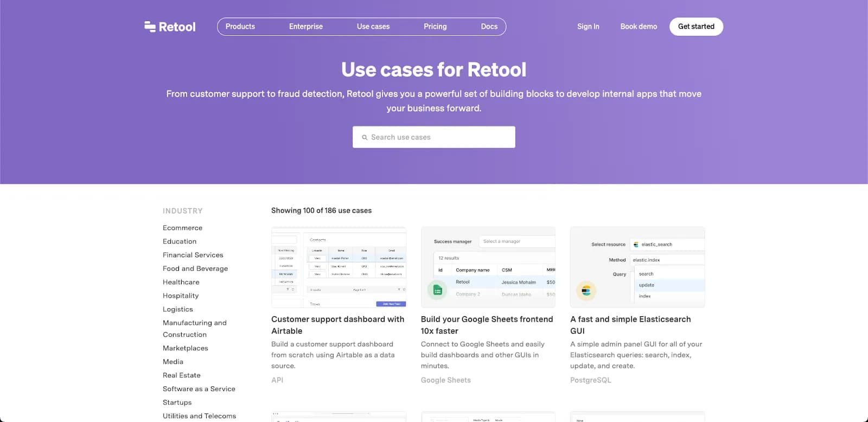Open the Enterprise menu
The height and width of the screenshot is (422, 868).
pos(306,27)
